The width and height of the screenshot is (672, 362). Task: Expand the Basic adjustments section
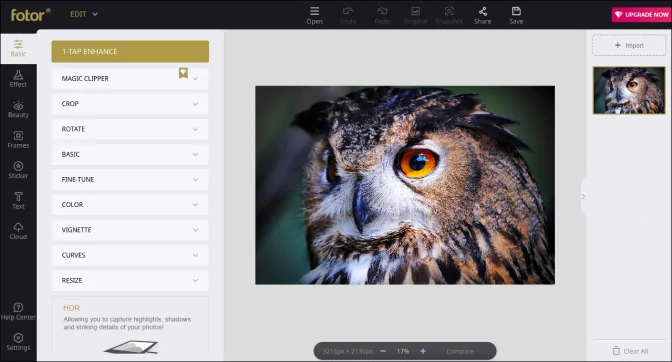pyautogui.click(x=130, y=154)
